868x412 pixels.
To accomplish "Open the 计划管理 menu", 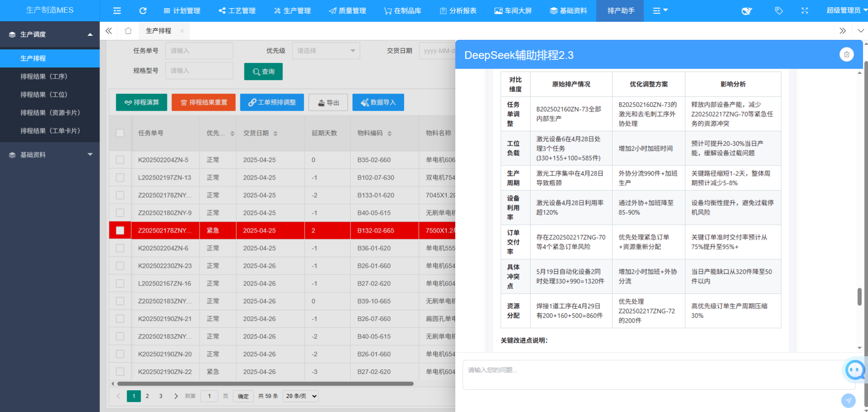I will [182, 10].
